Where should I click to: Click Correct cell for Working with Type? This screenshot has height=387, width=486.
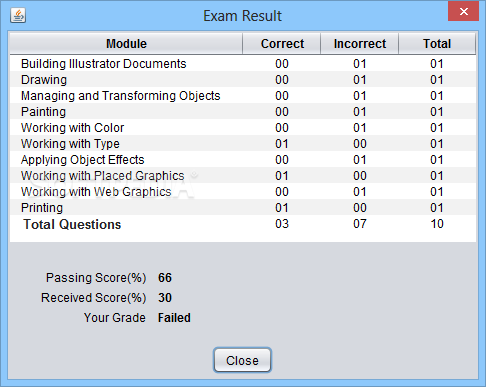282,143
